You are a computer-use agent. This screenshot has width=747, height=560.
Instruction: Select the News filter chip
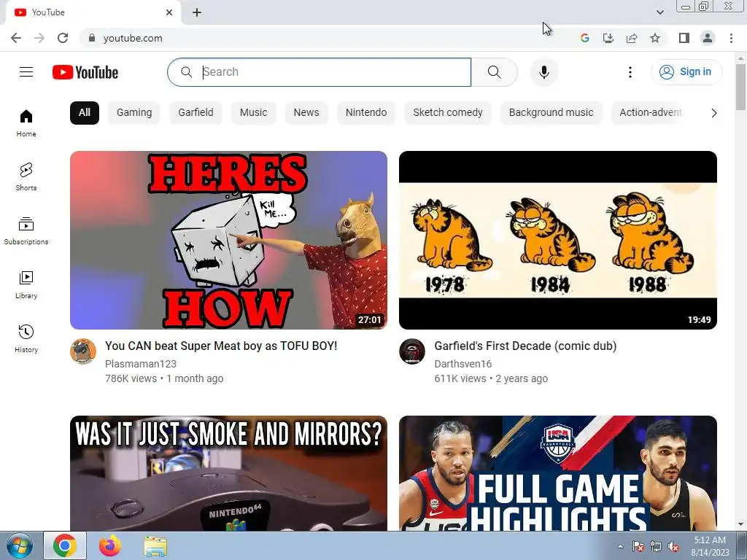click(306, 113)
